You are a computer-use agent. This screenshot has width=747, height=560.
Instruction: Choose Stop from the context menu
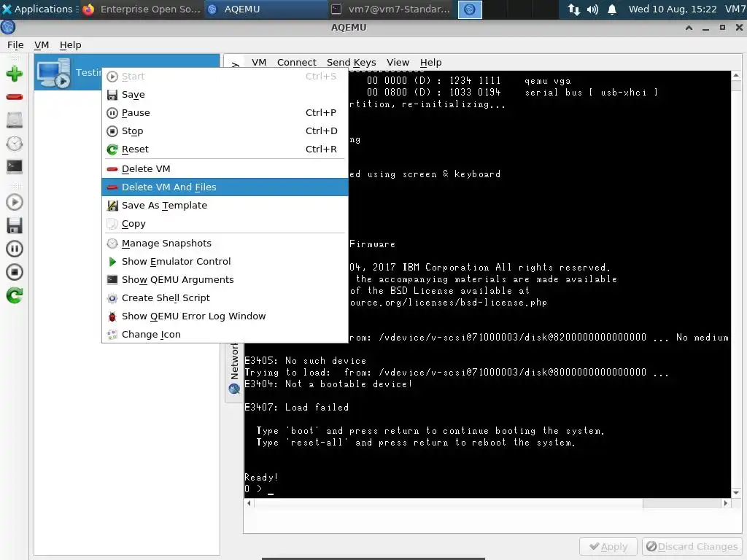point(225,131)
